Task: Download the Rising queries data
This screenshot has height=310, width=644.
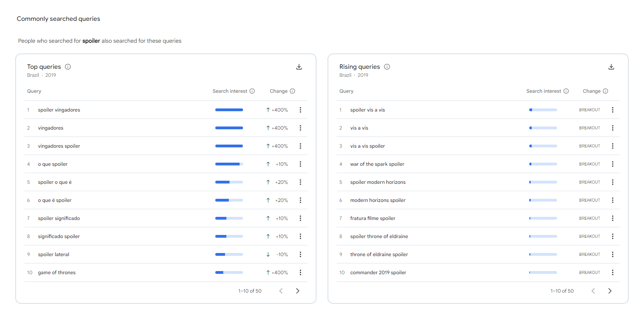Action: pos(611,67)
